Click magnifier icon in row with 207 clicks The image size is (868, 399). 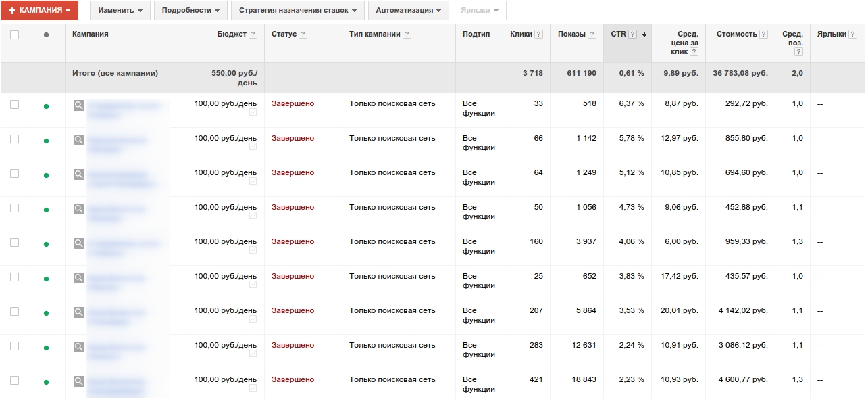tap(79, 312)
